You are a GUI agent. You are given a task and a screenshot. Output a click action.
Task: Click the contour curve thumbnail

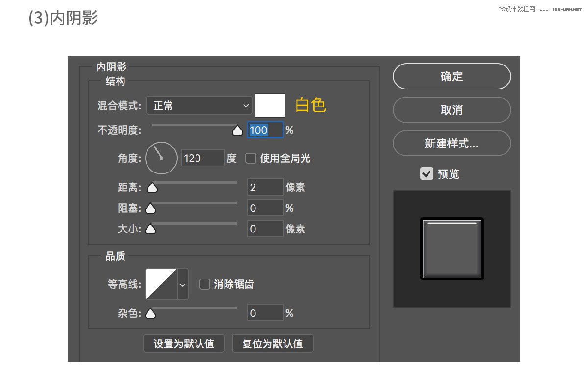click(x=161, y=284)
